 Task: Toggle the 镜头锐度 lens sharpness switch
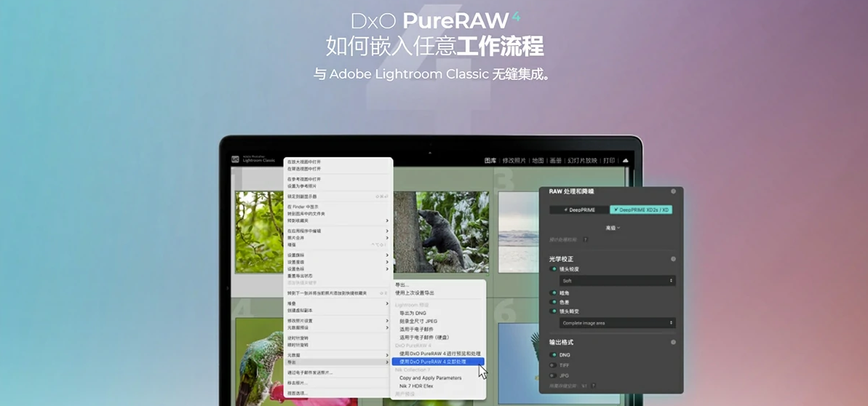tap(553, 269)
